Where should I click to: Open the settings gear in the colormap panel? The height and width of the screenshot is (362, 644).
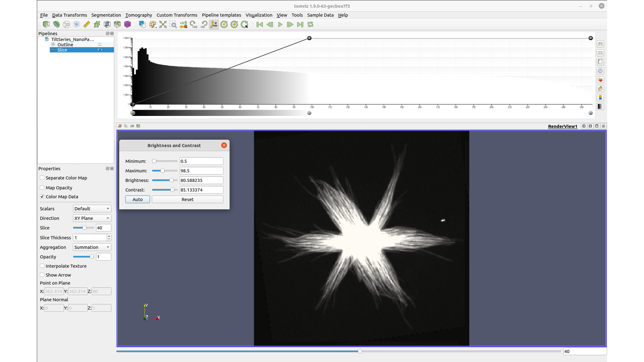tap(600, 71)
